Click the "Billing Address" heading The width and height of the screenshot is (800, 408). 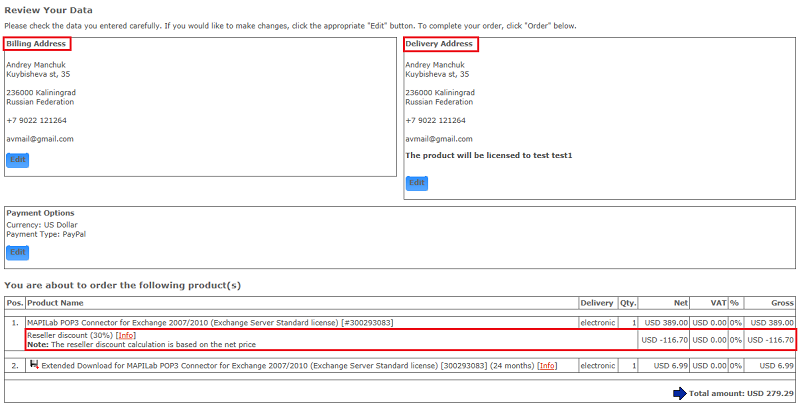36,44
